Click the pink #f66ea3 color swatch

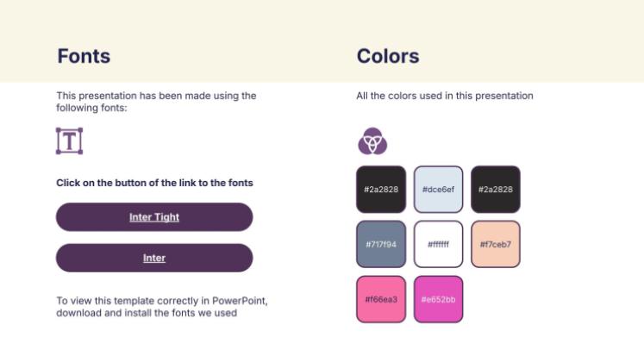380,299
